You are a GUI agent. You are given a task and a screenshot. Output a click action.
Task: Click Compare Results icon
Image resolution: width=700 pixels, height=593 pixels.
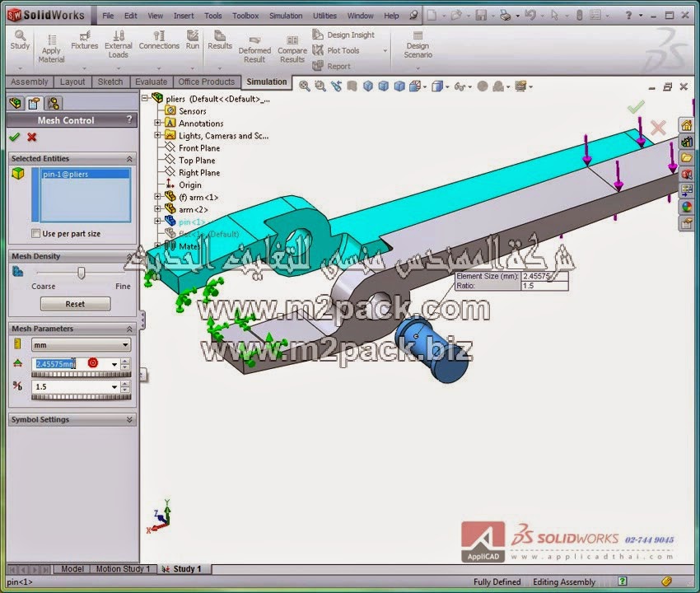coord(292,49)
